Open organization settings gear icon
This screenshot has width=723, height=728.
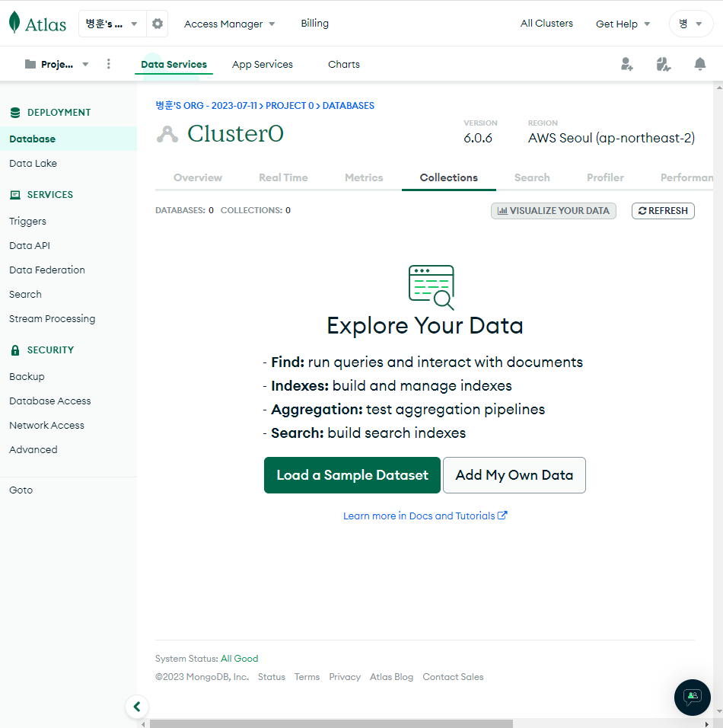click(158, 24)
